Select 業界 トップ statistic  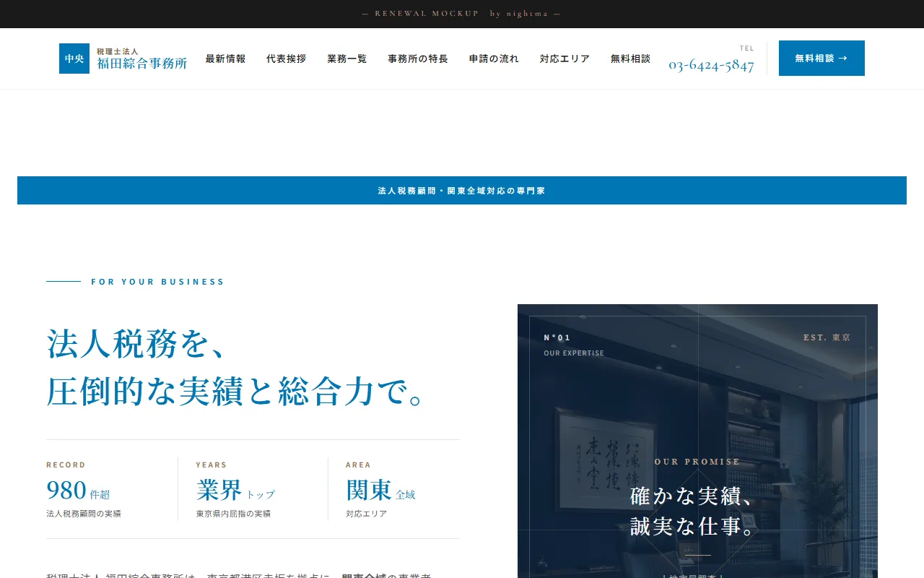pos(235,490)
